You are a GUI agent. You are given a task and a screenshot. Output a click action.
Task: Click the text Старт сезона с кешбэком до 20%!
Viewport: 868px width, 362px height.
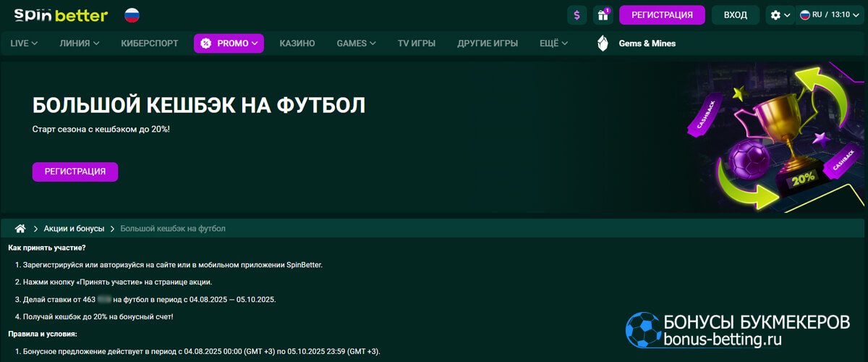[x=101, y=129]
